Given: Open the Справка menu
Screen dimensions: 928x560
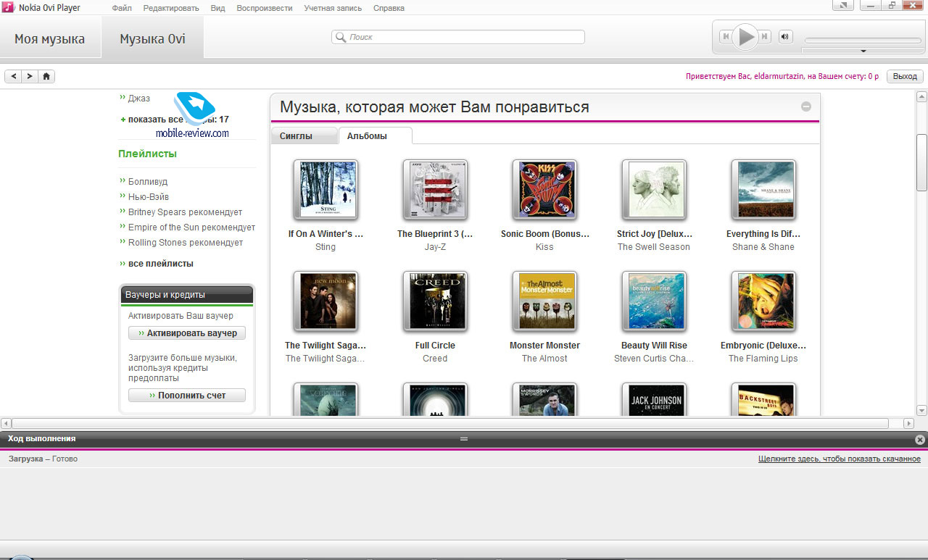Looking at the screenshot, I should [x=389, y=8].
